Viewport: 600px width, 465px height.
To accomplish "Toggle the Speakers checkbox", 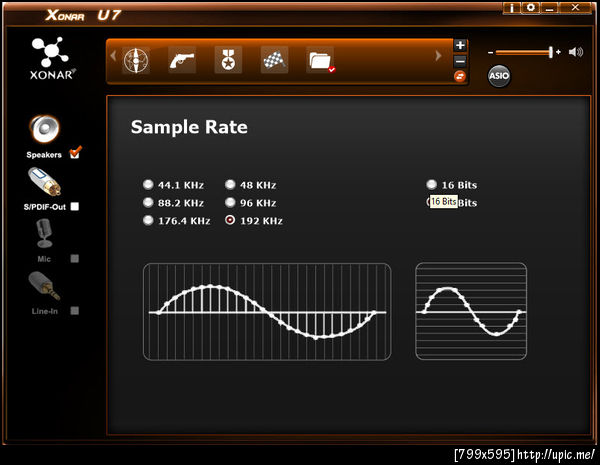I will point(75,153).
